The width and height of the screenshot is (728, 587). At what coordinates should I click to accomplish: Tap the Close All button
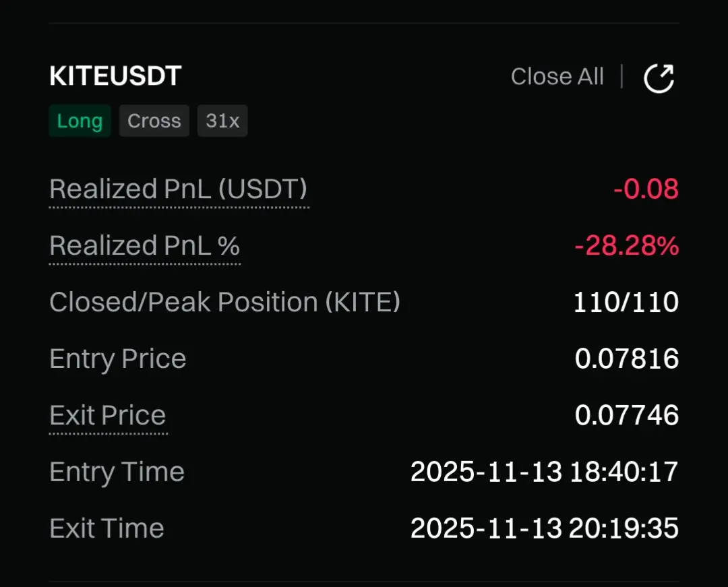557,77
